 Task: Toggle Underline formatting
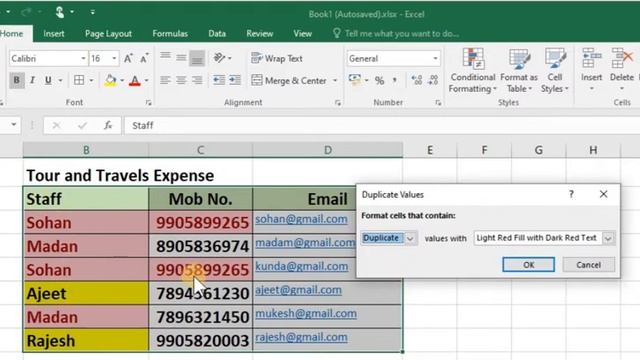pos(48,80)
